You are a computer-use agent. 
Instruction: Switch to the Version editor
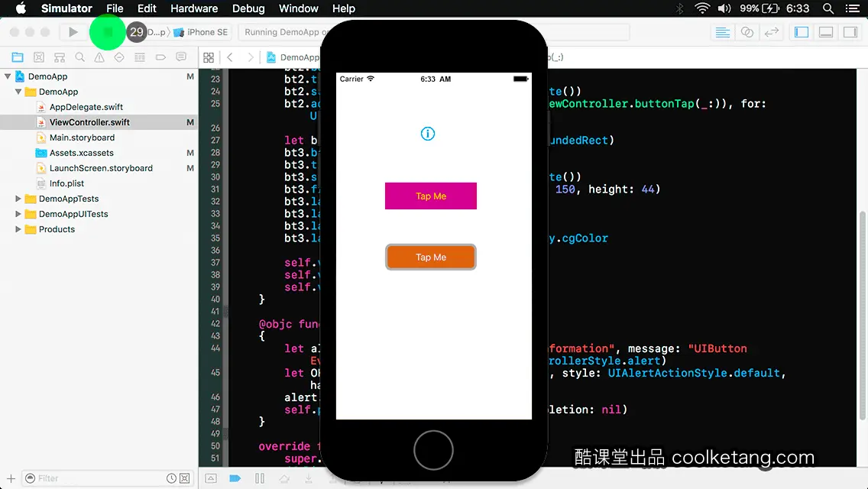[772, 32]
